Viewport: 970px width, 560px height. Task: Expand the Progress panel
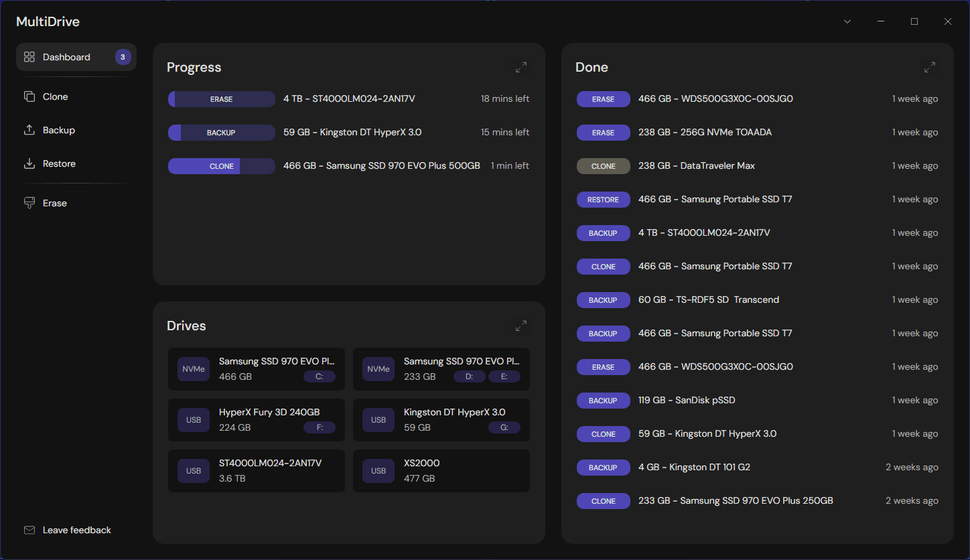(x=521, y=67)
